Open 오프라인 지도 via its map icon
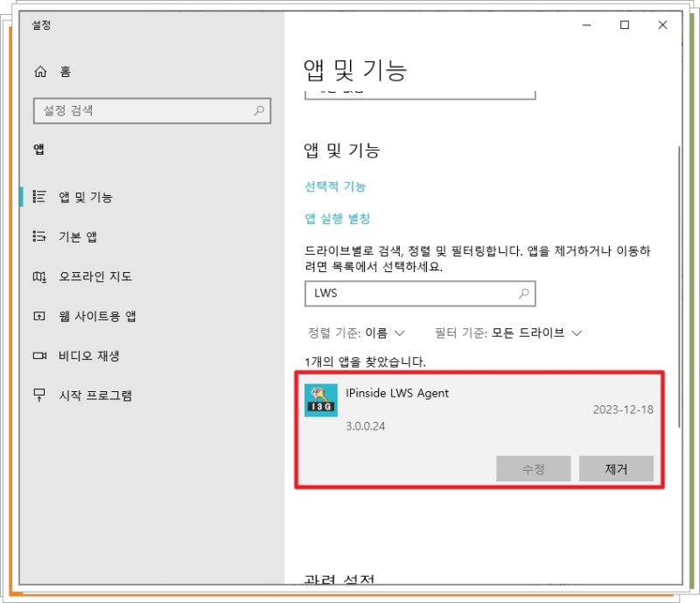700x603 pixels. pyautogui.click(x=39, y=276)
